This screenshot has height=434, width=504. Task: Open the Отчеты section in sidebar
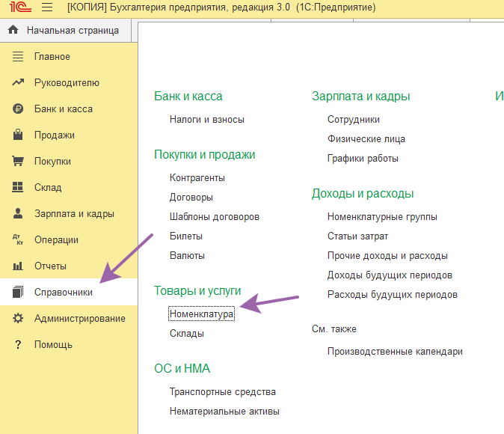pos(50,266)
